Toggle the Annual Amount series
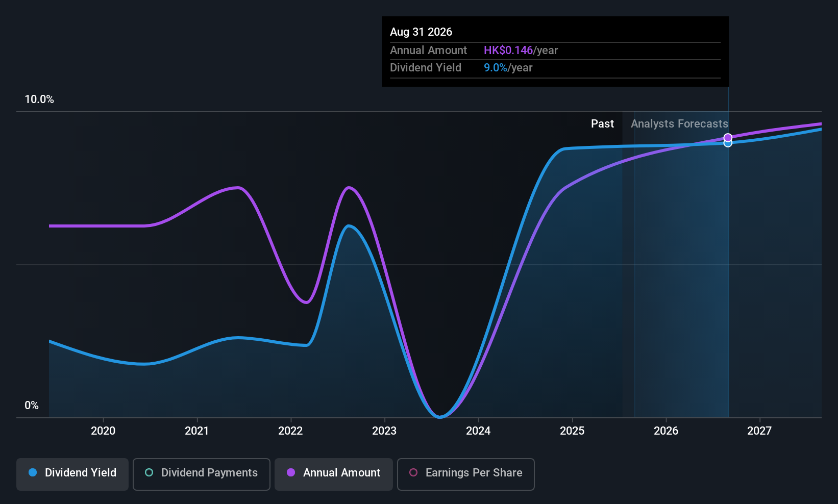The image size is (838, 504). coord(334,474)
